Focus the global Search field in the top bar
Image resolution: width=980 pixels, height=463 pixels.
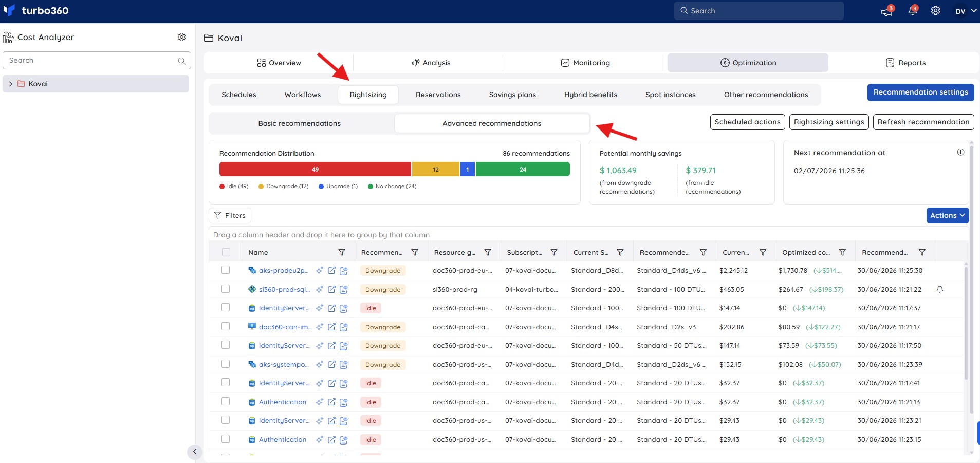click(759, 11)
